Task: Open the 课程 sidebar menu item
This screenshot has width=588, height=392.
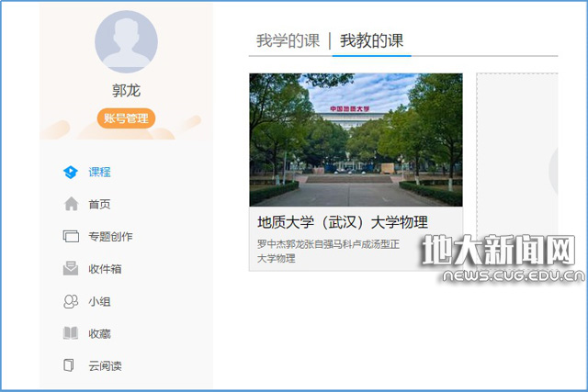Action: (x=99, y=172)
